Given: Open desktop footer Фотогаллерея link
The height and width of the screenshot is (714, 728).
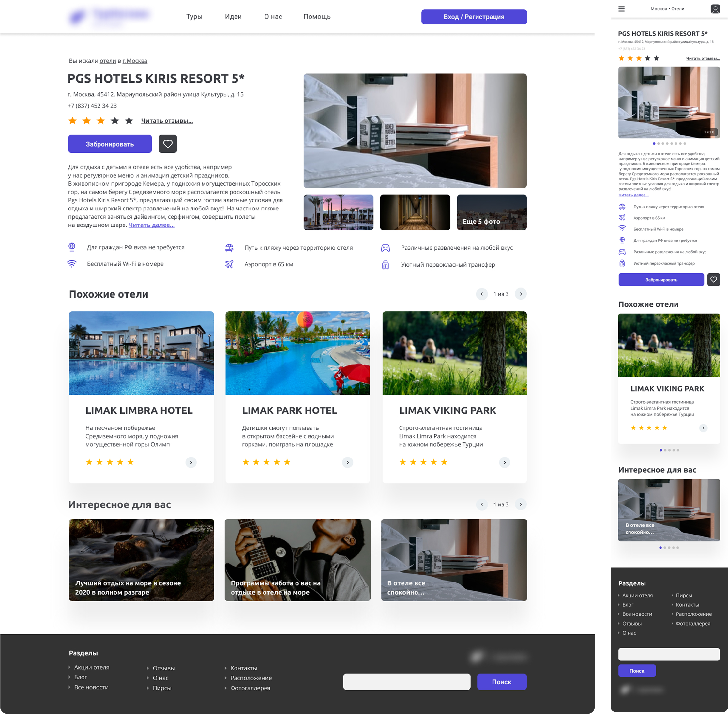Looking at the screenshot, I should 250,688.
